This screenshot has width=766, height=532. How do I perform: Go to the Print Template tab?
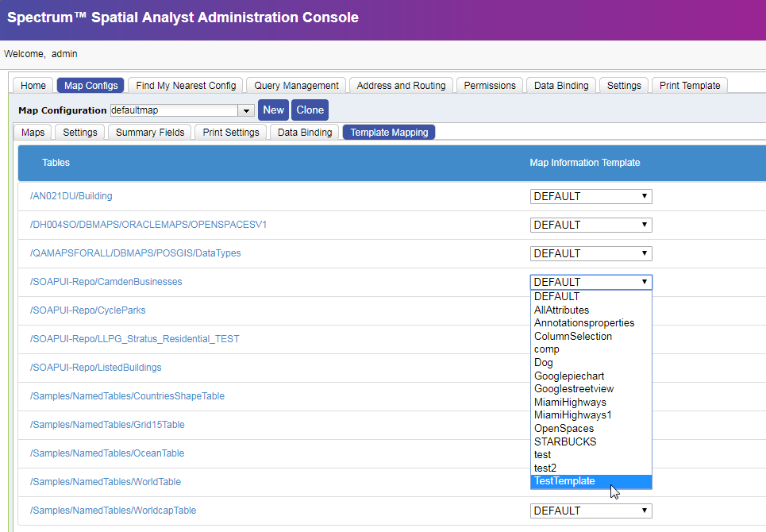click(x=689, y=86)
